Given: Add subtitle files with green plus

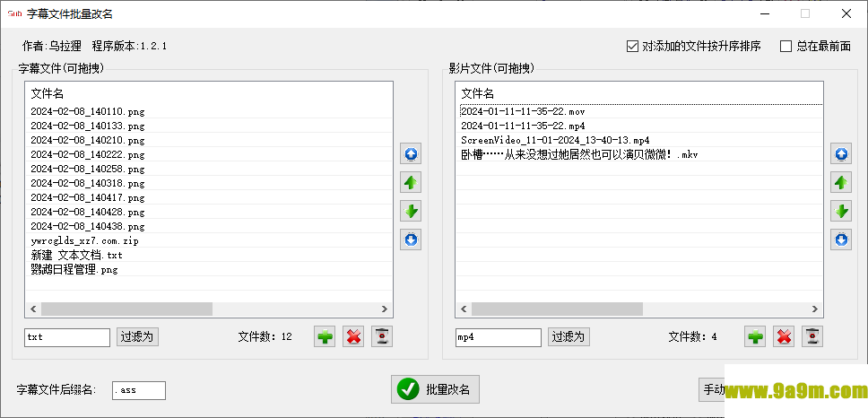Looking at the screenshot, I should pyautogui.click(x=325, y=336).
